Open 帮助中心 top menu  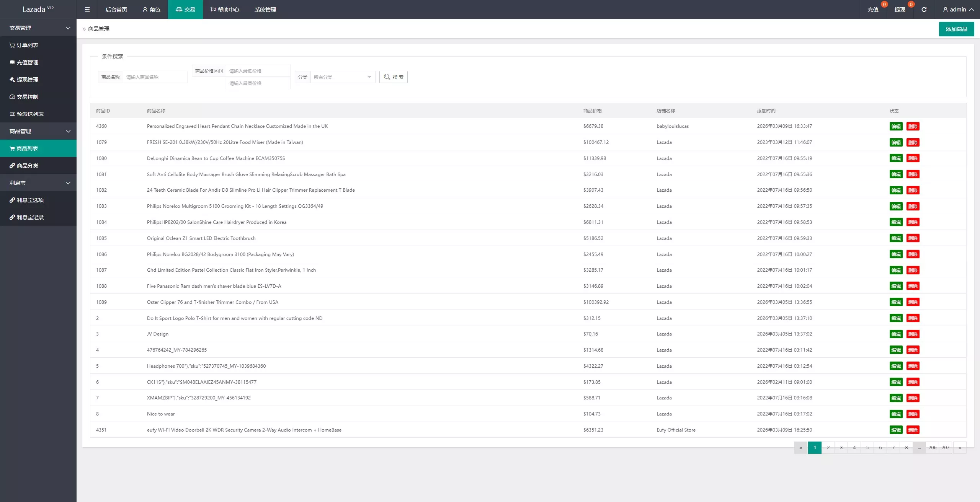[225, 10]
